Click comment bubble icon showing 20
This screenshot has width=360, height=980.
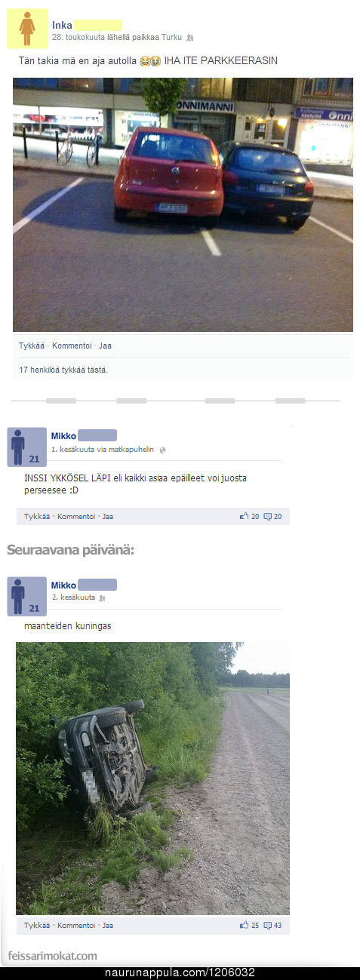click(267, 517)
